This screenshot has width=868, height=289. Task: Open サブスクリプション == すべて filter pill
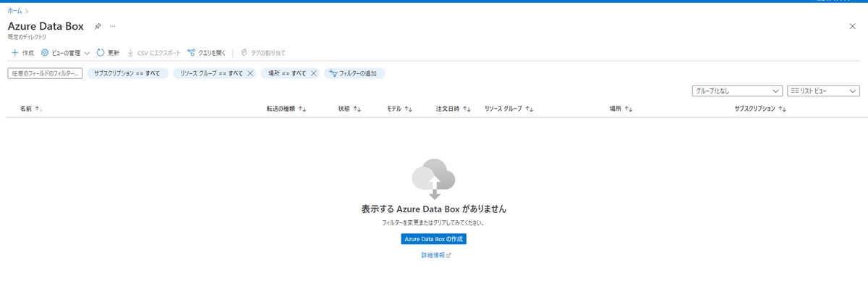[127, 73]
